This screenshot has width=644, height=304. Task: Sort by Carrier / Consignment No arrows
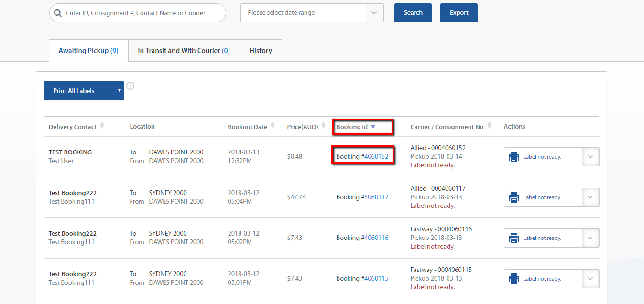pos(489,126)
